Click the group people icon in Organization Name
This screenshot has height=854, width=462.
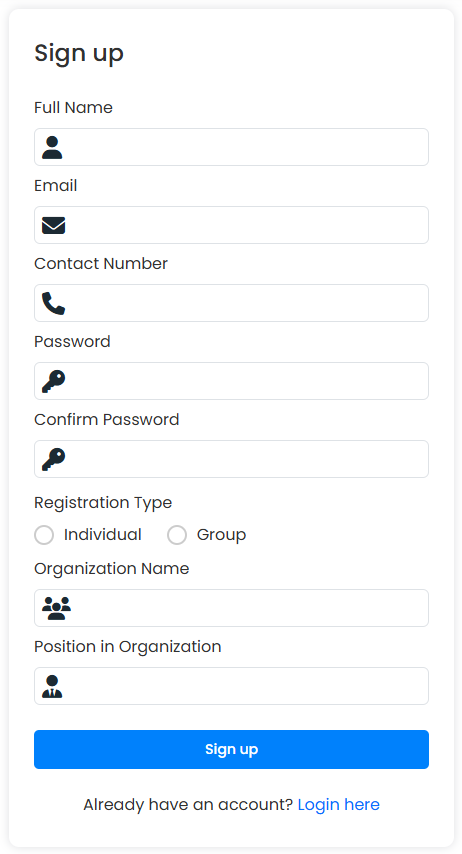click(57, 608)
